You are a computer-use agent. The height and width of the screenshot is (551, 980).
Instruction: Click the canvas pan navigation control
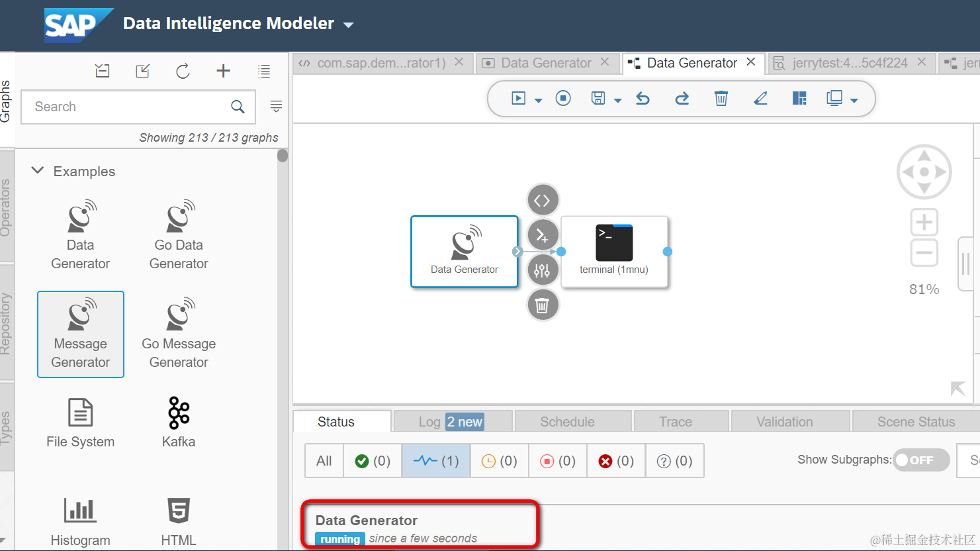pyautogui.click(x=924, y=172)
